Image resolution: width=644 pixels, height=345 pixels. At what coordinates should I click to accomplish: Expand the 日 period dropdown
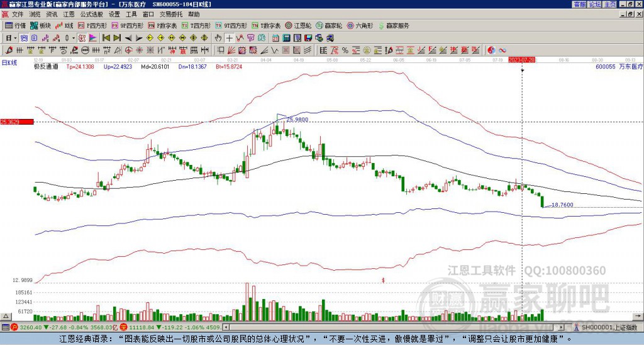pyautogui.click(x=15, y=38)
